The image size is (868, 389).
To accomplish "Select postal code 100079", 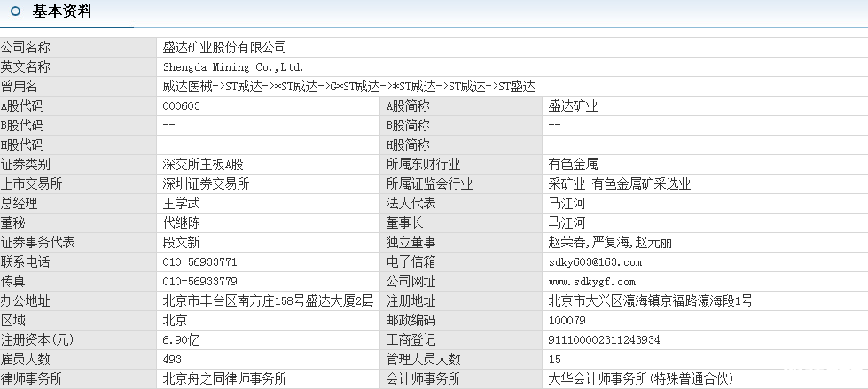I will pos(567,321).
